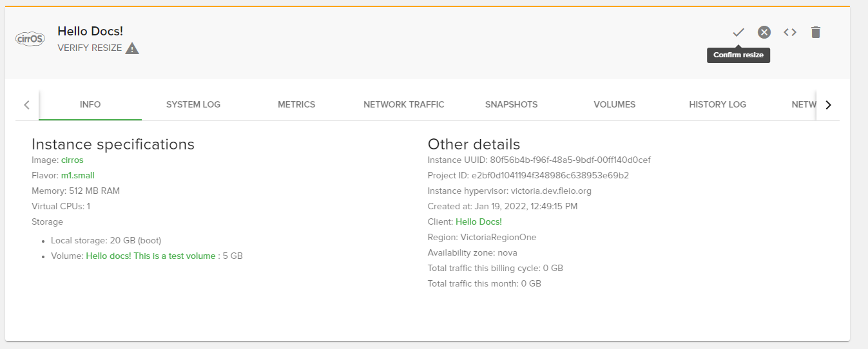This screenshot has width=868, height=349.
Task: Click the delete instance trash icon
Action: [816, 32]
